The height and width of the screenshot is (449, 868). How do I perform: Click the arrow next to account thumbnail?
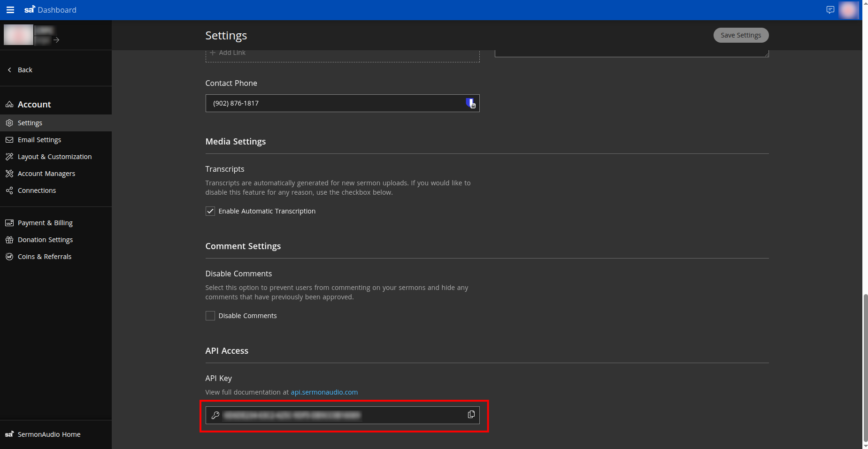(x=56, y=40)
